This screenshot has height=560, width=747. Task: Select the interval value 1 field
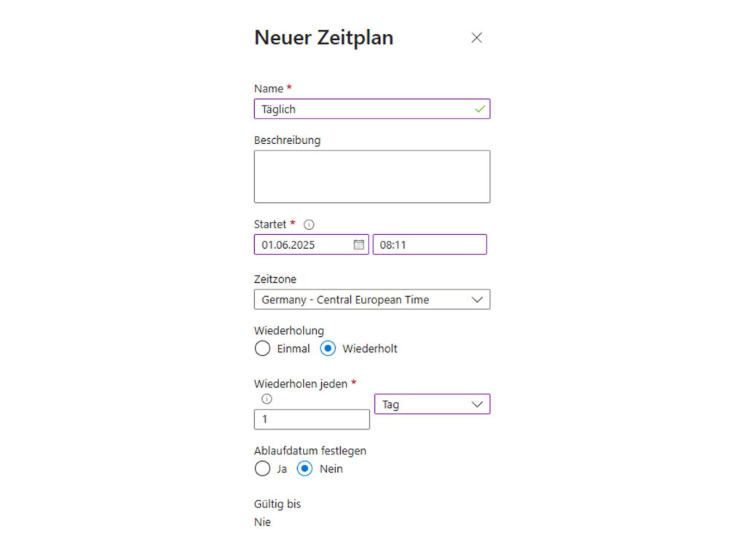click(312, 419)
